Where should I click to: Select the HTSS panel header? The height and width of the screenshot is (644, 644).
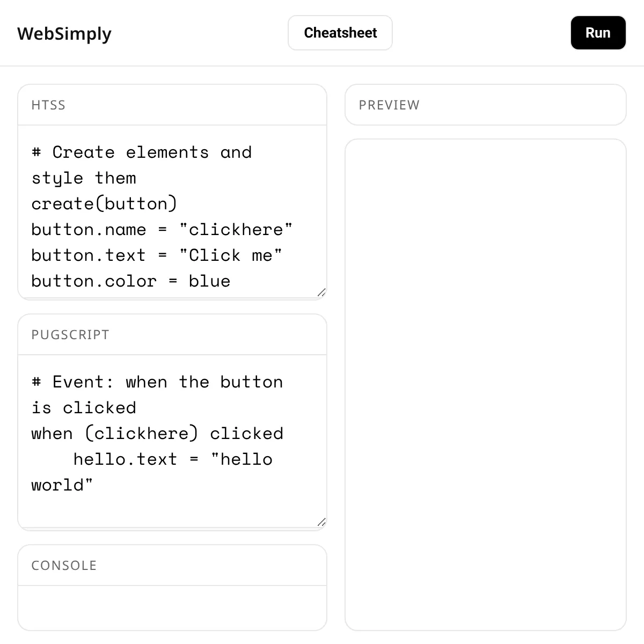pos(172,105)
